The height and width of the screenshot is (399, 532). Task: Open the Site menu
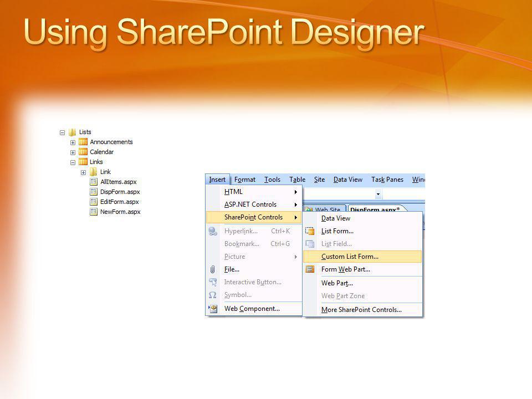[x=319, y=180]
